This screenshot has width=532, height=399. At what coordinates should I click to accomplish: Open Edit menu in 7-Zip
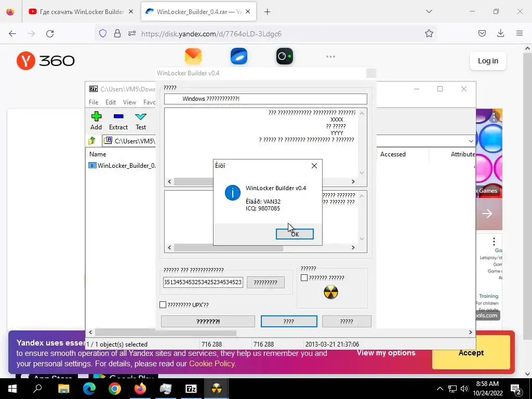111,102
